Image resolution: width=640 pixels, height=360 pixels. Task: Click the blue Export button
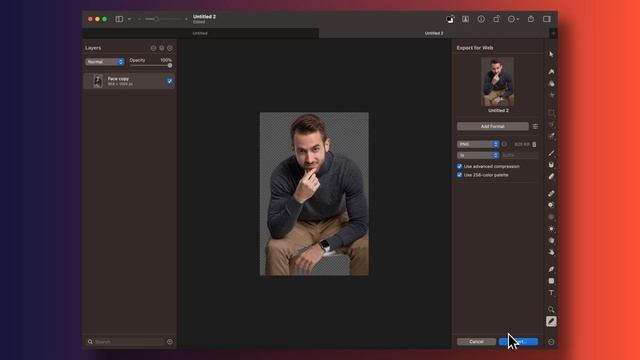point(518,342)
